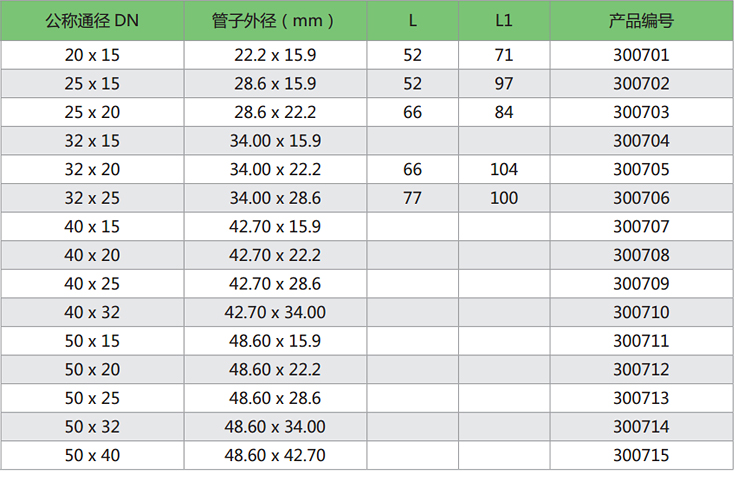735x479 pixels.
Task: Select the 20 x 15 DN cell
Action: [x=92, y=55]
